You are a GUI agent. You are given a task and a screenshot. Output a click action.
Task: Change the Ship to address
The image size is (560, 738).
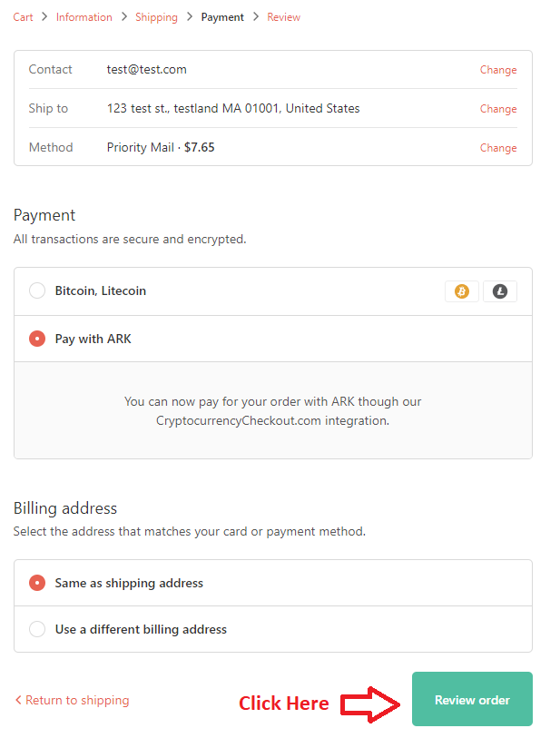[x=498, y=109]
